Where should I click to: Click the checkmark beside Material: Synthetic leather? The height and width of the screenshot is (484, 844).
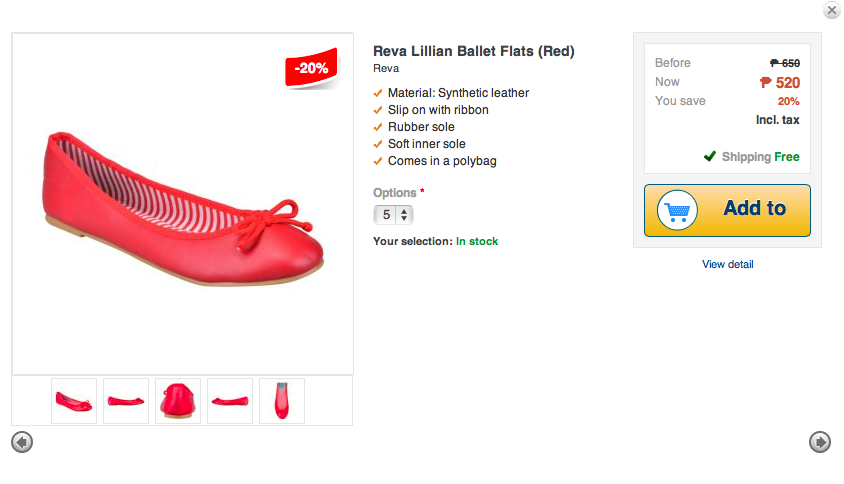point(378,93)
